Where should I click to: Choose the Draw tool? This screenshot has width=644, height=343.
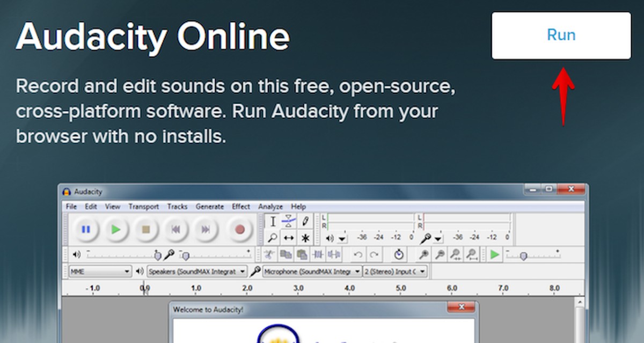(x=306, y=221)
